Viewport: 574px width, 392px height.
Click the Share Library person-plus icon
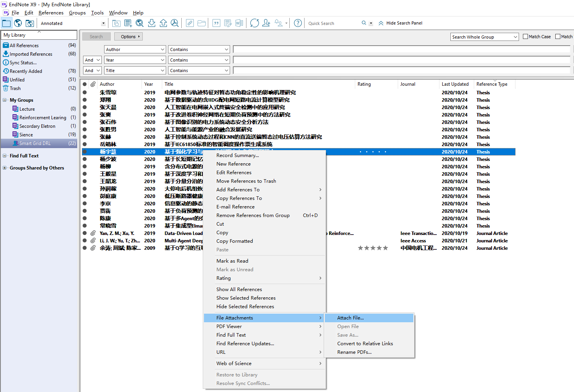(x=266, y=23)
